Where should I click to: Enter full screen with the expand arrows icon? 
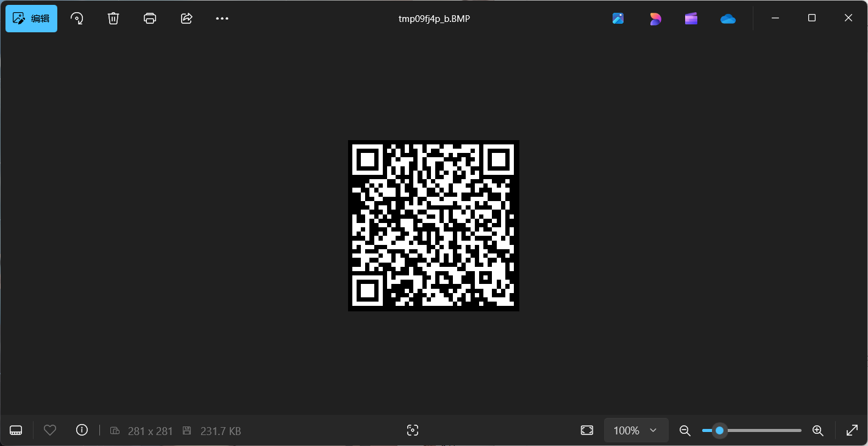[x=852, y=430]
